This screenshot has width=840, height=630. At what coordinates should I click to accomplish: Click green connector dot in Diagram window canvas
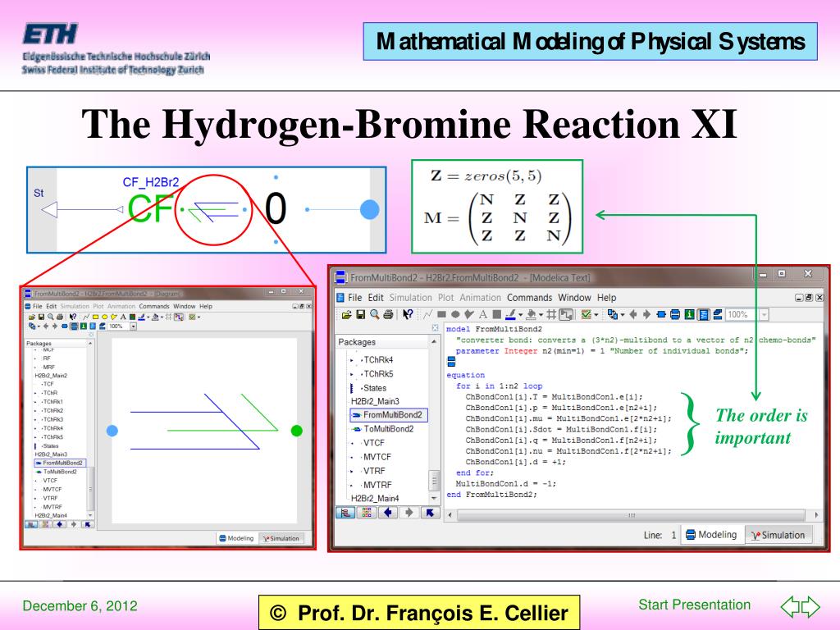click(x=297, y=431)
